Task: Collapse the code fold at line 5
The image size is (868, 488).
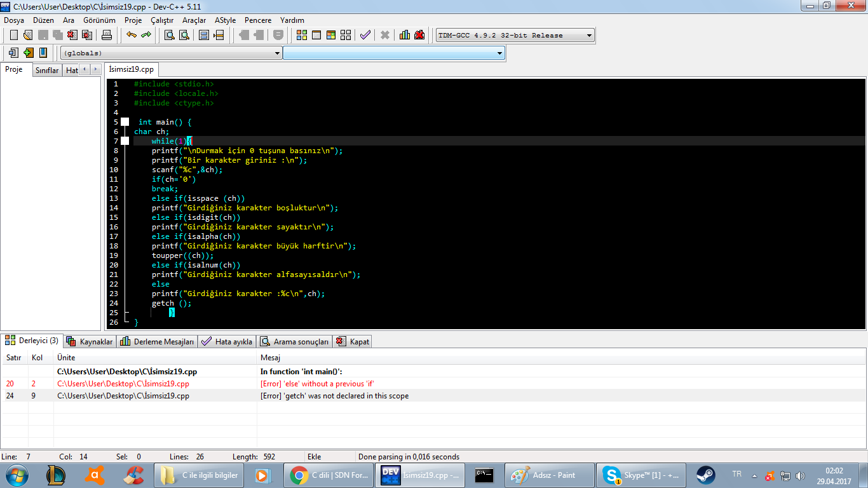Action: point(125,122)
